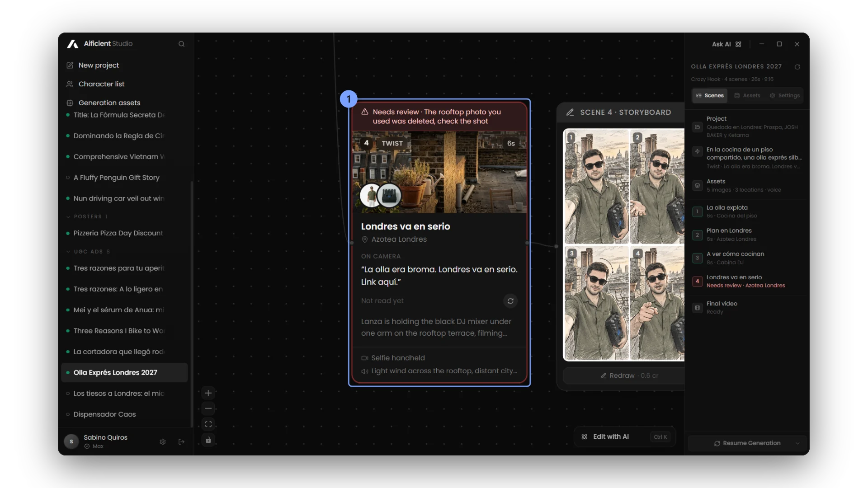This screenshot has height=488, width=868.
Task: Click the refresh icon next to OLLA EXPRÉS LONDRES 2027
Action: (797, 67)
